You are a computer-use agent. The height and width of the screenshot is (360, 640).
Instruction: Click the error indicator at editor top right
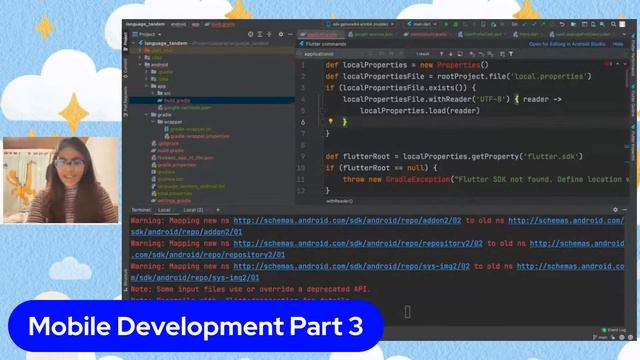pos(608,64)
